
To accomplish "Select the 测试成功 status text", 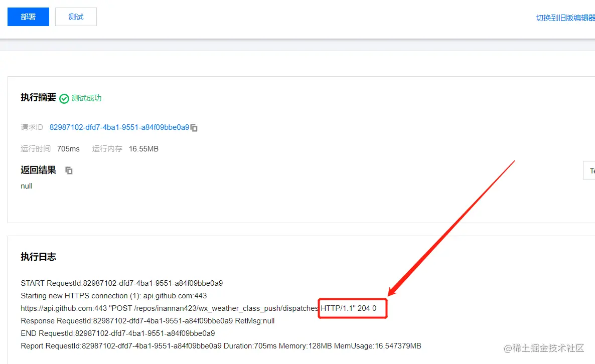I will click(86, 98).
